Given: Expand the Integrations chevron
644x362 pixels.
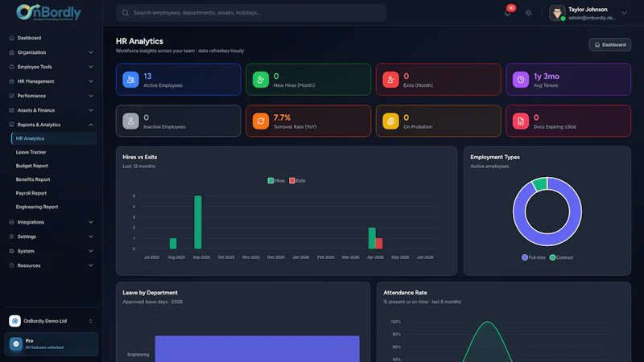Looking at the screenshot, I should pyautogui.click(x=91, y=222).
